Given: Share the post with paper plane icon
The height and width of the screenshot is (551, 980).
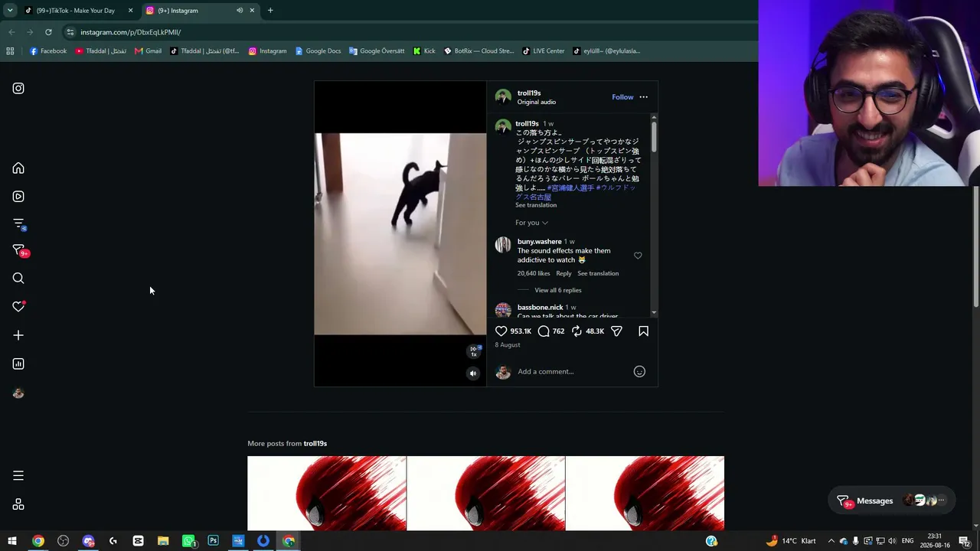Looking at the screenshot, I should point(616,331).
